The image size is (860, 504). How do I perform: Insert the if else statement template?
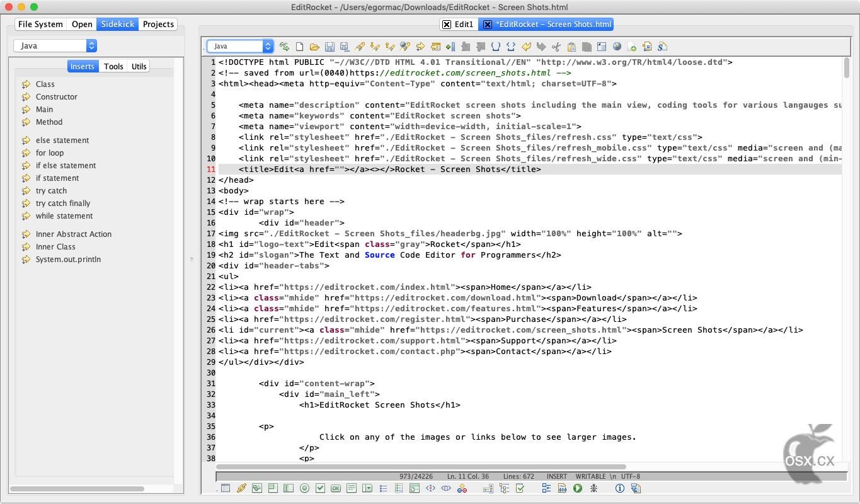click(66, 166)
